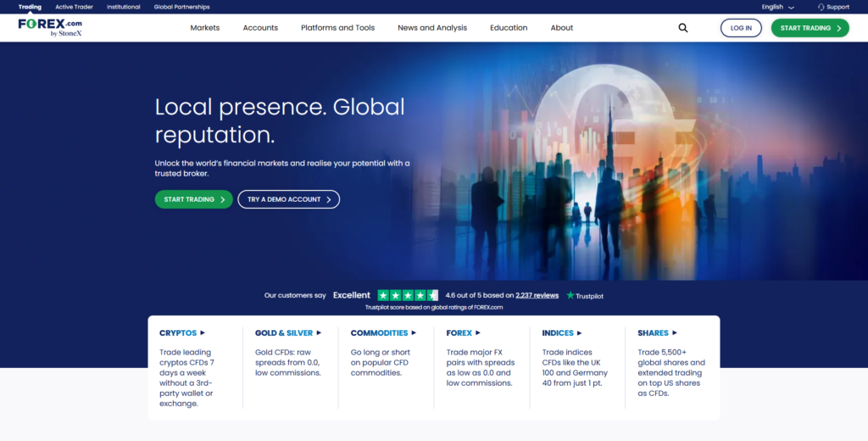The width and height of the screenshot is (868, 441).
Task: Open the Markets menu
Action: pyautogui.click(x=205, y=28)
